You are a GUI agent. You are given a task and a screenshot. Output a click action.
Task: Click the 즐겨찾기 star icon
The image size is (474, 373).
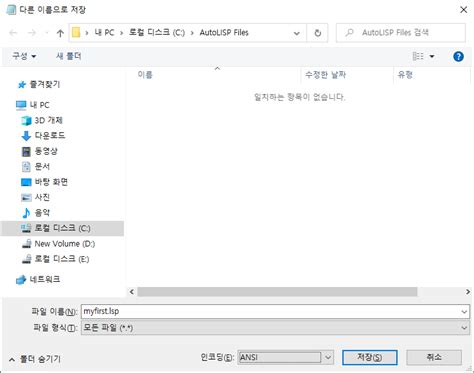tap(22, 85)
